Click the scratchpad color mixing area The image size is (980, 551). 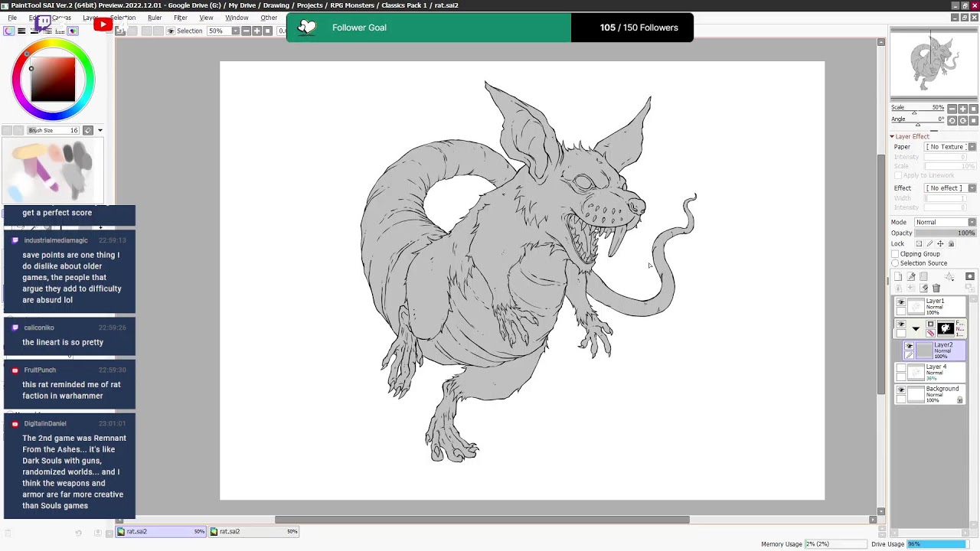point(52,170)
